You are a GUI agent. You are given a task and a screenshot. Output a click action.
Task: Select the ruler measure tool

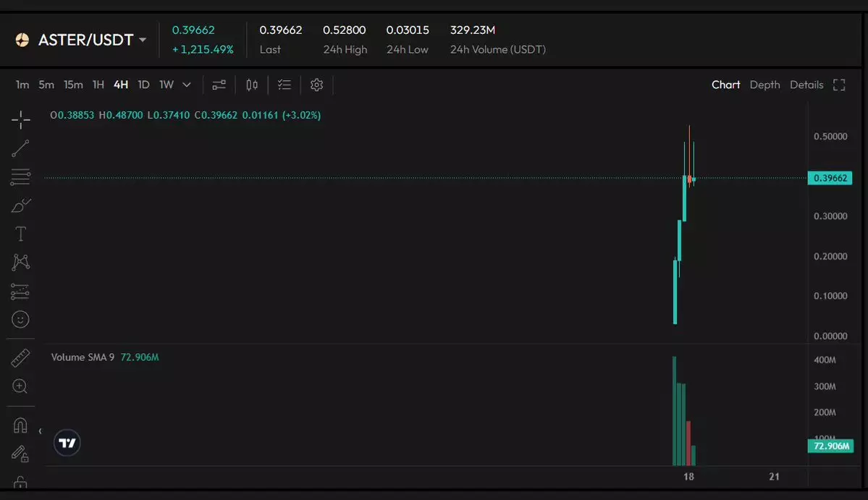(x=20, y=357)
